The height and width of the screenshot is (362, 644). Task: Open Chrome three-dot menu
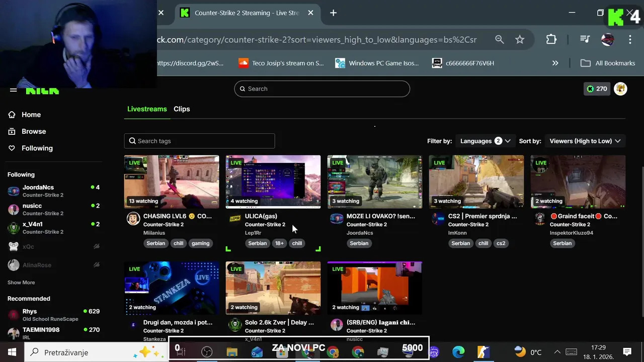pos(630,39)
